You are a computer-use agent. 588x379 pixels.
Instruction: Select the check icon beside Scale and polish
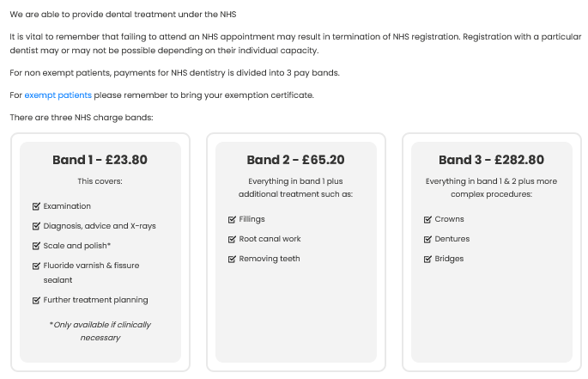click(36, 246)
